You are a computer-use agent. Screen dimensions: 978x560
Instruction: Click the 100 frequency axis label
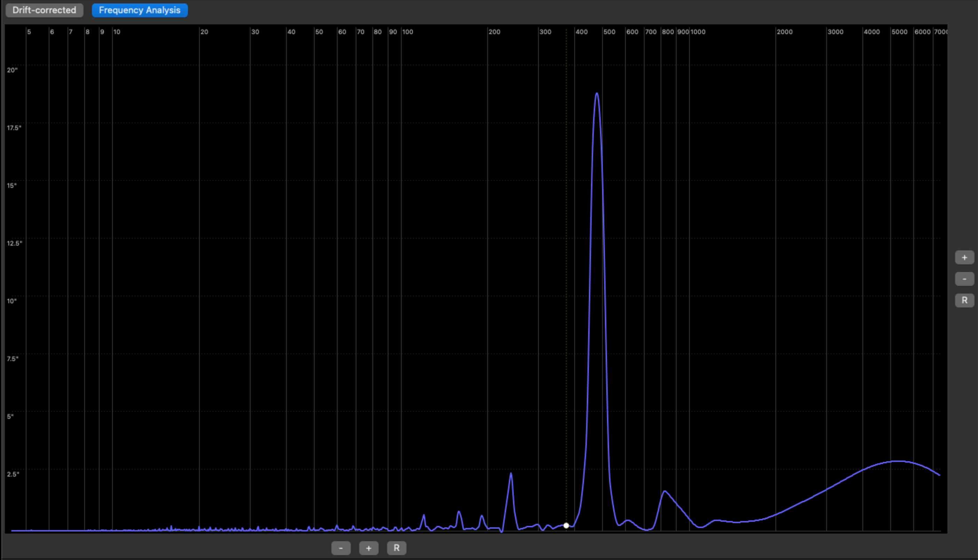(x=408, y=32)
